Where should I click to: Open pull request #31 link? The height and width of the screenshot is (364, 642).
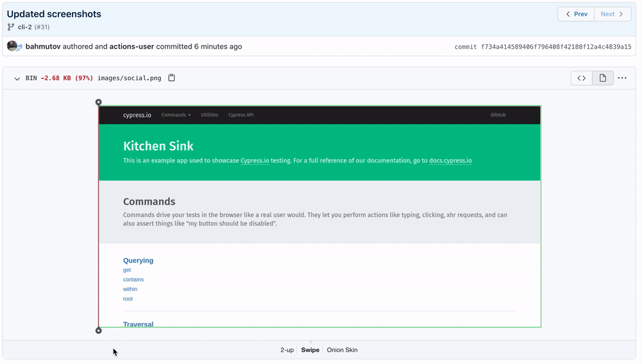click(42, 27)
